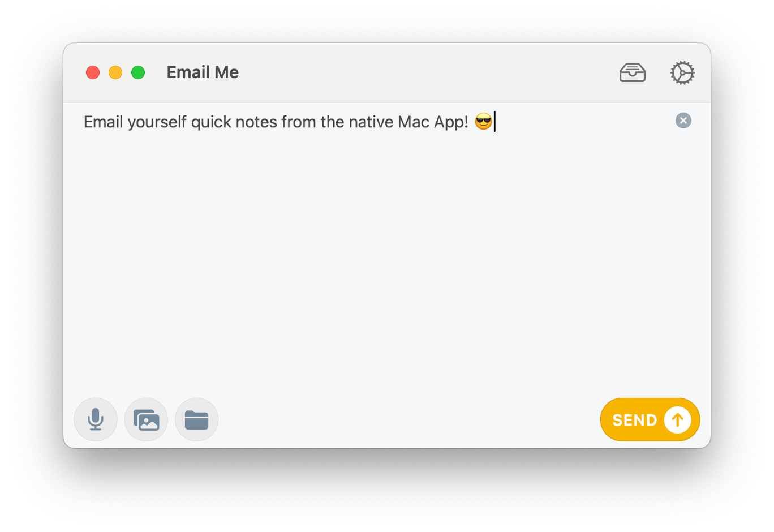Click the upward arrow inside the SEND button

677,419
